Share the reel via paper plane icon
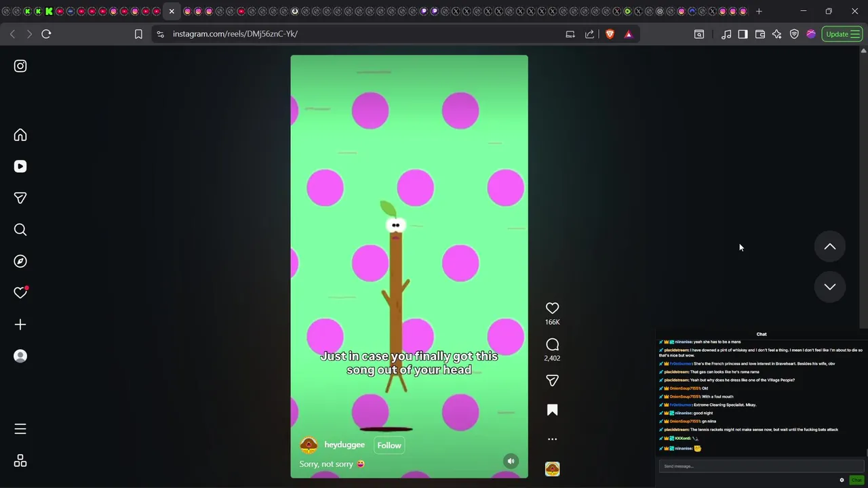The height and width of the screenshot is (488, 868). pyautogui.click(x=552, y=380)
